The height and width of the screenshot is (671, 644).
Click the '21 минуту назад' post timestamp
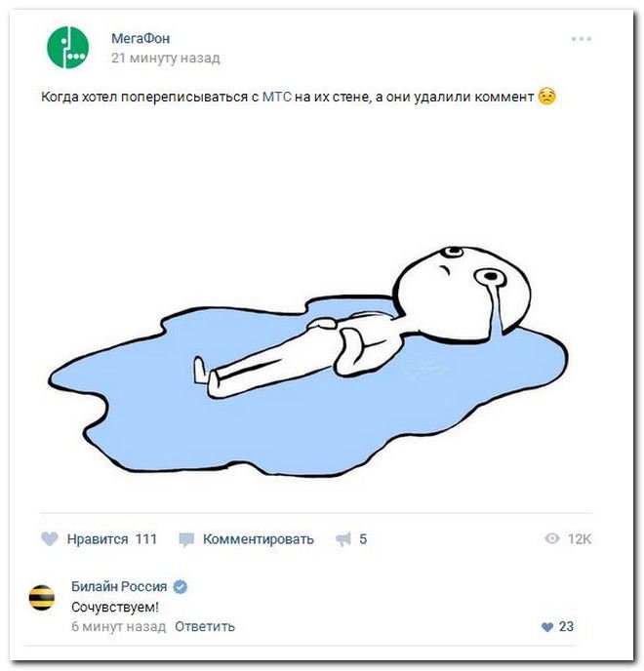(x=166, y=58)
